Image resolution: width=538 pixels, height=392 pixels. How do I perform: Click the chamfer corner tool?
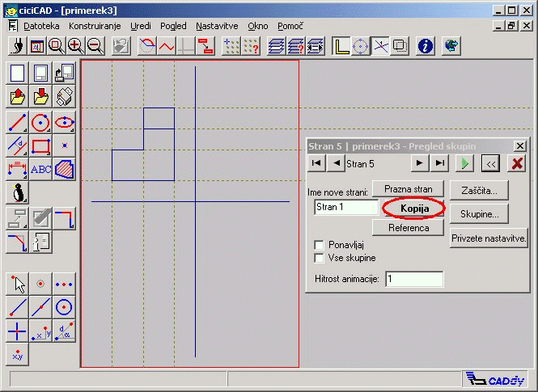point(17,242)
